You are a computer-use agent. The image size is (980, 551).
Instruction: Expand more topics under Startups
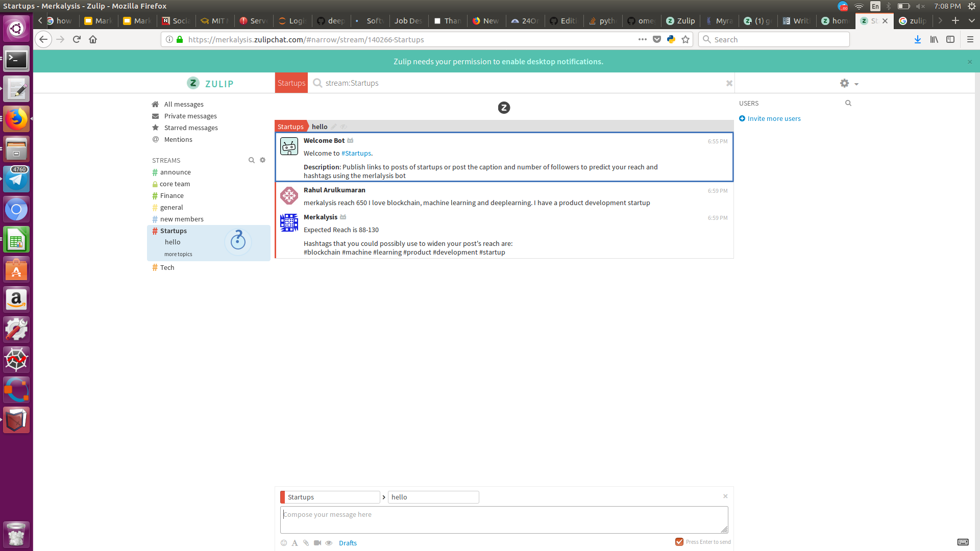[178, 254]
